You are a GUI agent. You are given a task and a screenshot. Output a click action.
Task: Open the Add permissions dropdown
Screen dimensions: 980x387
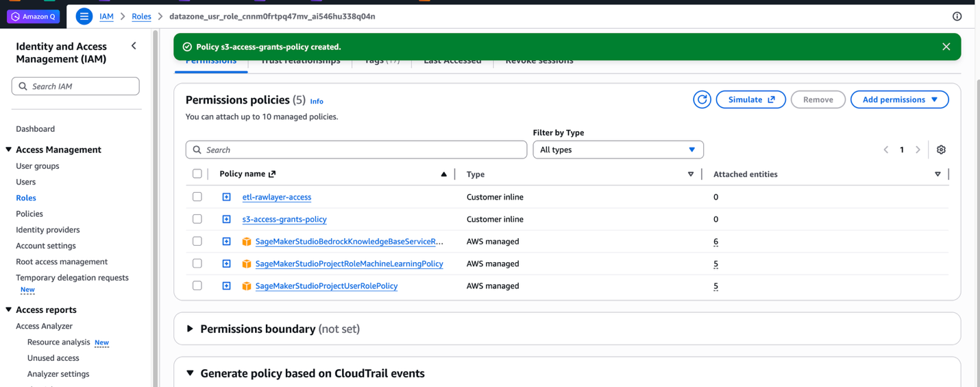click(x=899, y=99)
